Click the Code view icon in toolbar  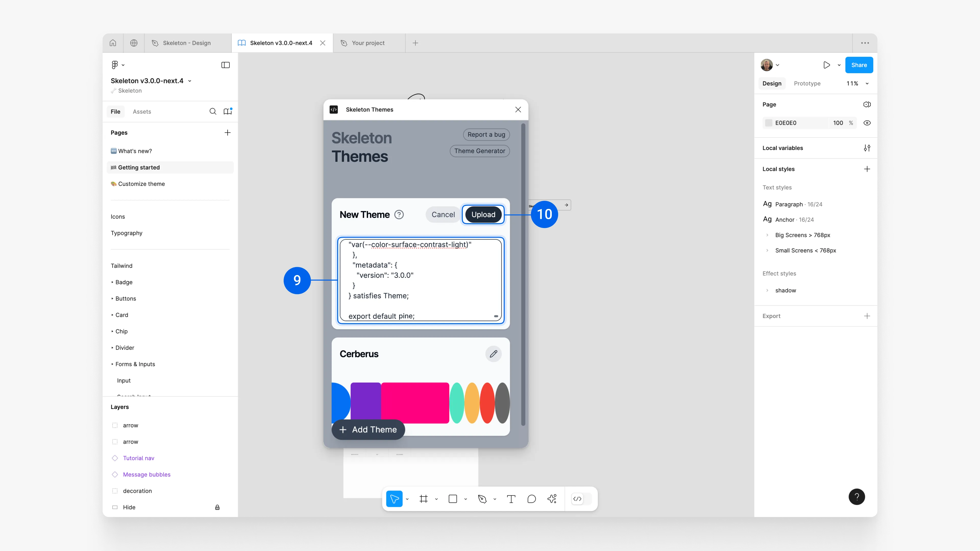click(x=578, y=498)
